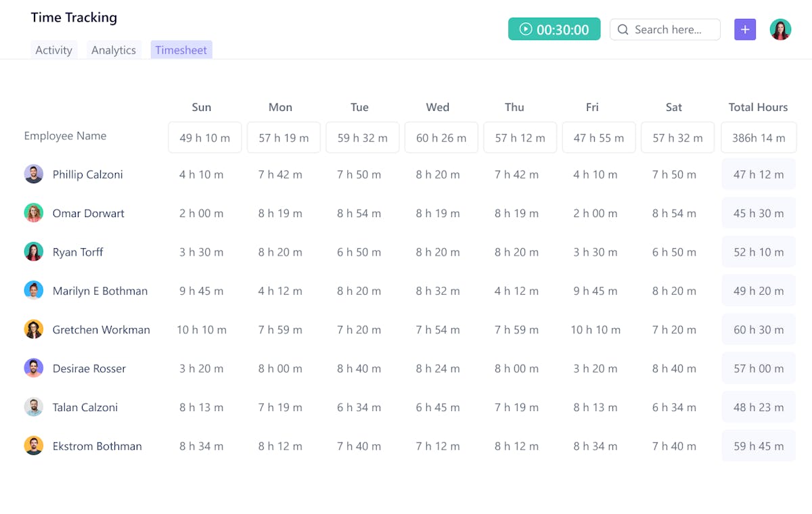Screen dimensions: 812x514
Task: Click Omar Dorwart's profile picture
Action: pos(35,212)
